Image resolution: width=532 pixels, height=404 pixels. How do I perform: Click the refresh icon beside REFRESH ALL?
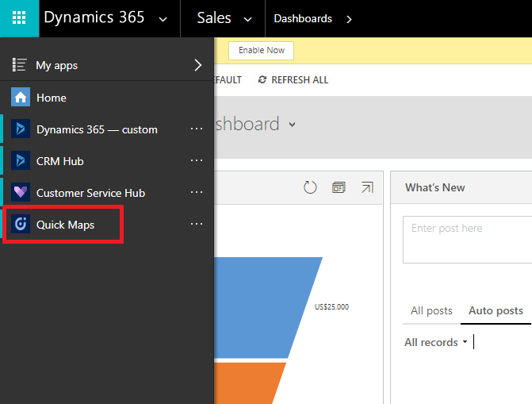(262, 80)
